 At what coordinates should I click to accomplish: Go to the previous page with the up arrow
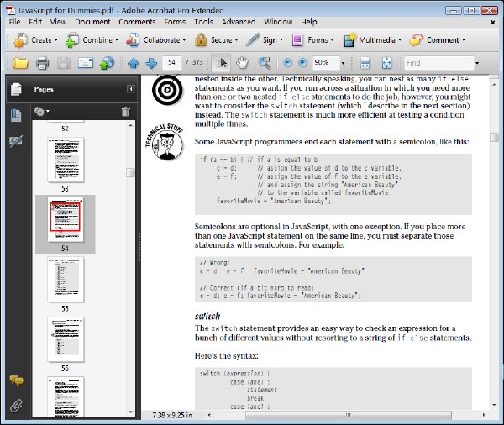pos(134,63)
